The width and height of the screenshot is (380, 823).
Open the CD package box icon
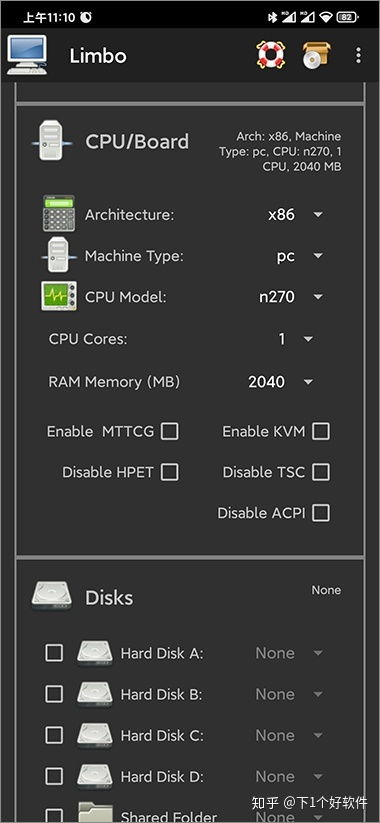point(316,55)
